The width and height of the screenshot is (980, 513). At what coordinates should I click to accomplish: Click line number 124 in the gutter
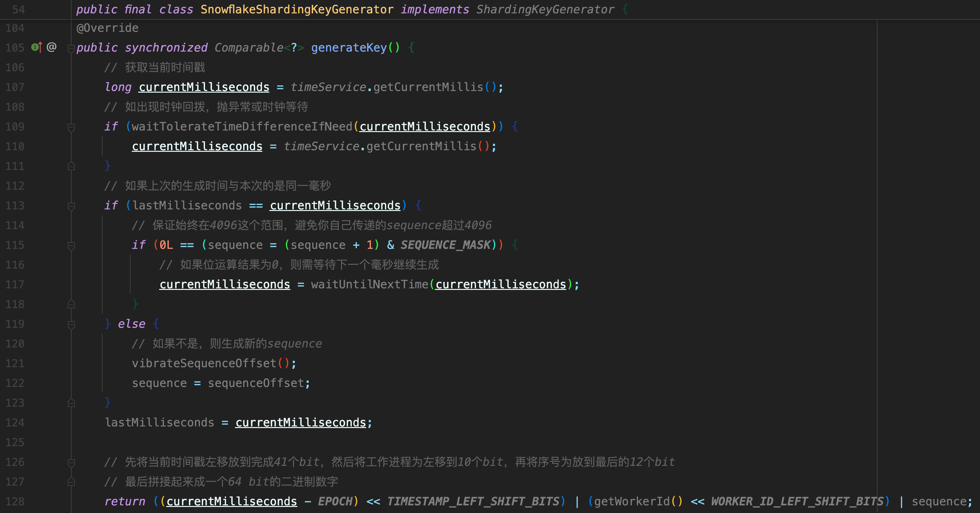point(15,423)
